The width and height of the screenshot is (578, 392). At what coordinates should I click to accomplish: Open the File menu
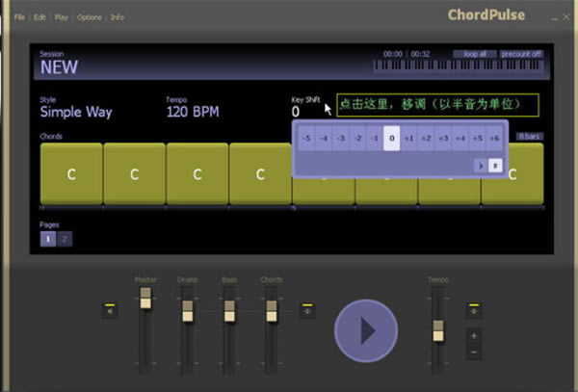19,17
